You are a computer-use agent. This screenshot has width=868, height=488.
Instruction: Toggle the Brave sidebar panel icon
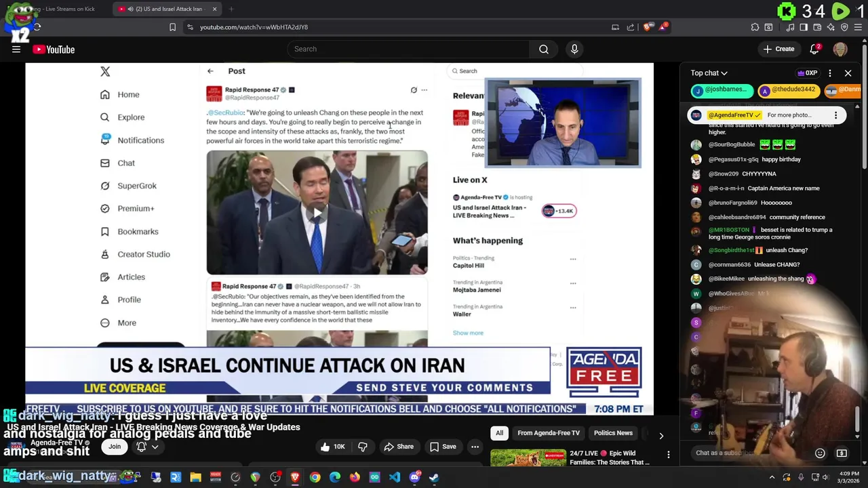click(804, 27)
